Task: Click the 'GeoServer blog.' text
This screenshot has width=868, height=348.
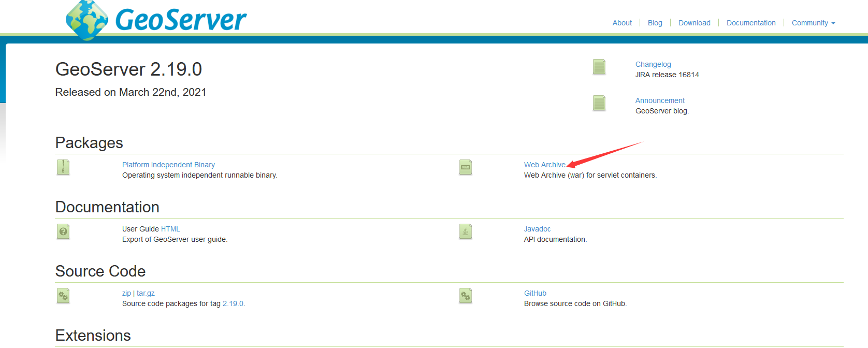Action: [x=662, y=111]
